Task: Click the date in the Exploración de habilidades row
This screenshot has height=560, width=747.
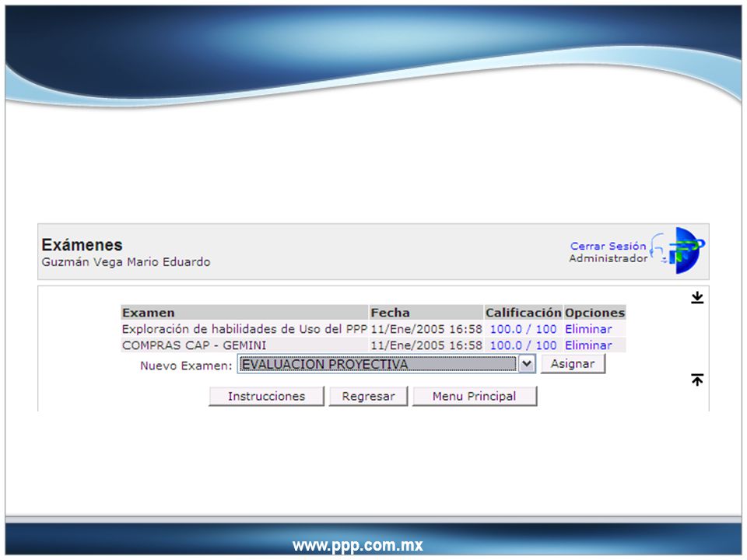Action: click(x=426, y=329)
